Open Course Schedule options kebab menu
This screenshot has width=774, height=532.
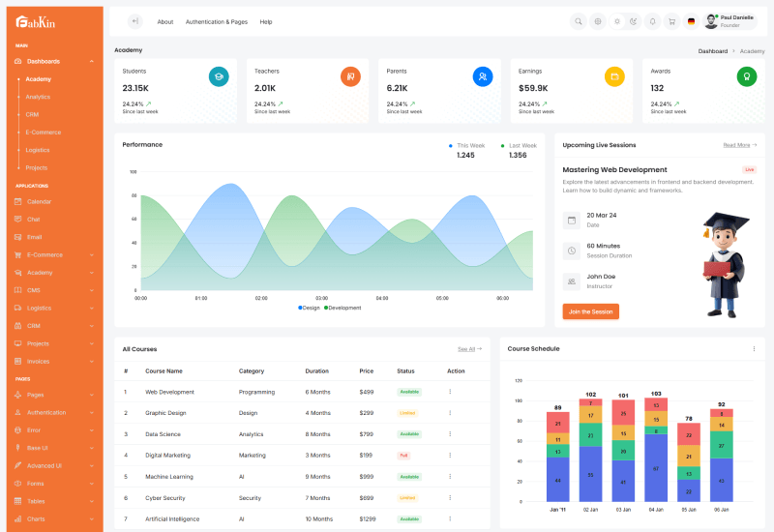tap(754, 348)
